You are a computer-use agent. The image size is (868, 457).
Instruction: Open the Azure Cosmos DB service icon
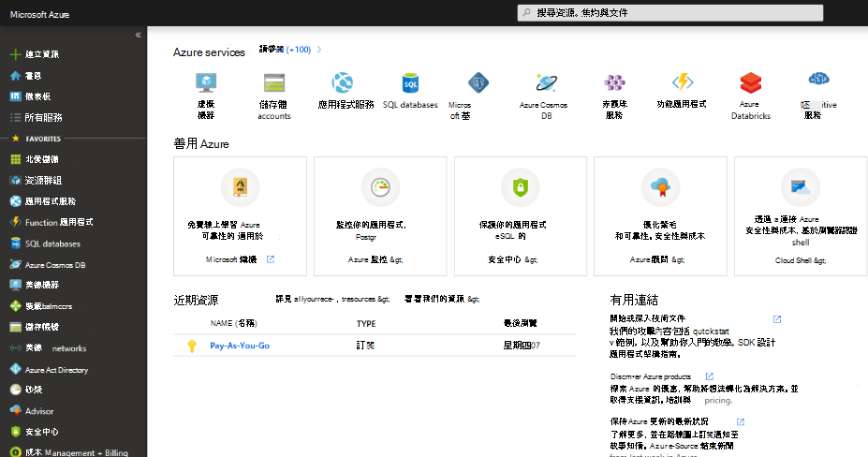[x=547, y=82]
